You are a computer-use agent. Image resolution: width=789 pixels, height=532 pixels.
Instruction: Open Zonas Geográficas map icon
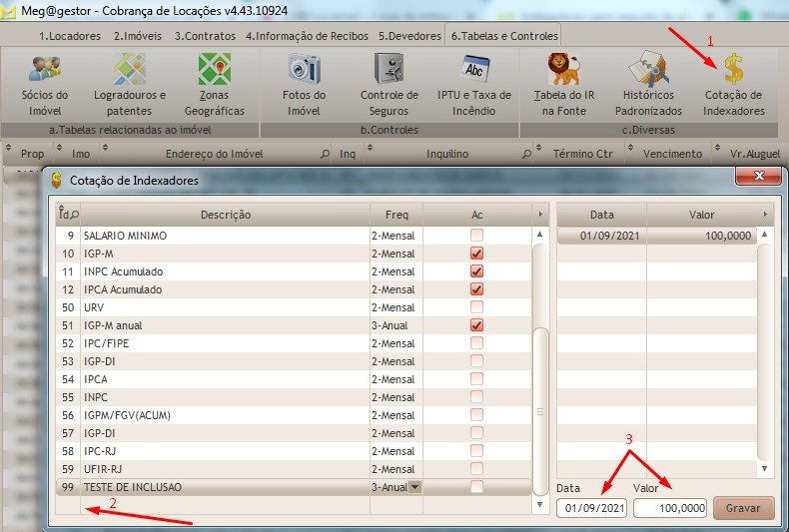(214, 70)
